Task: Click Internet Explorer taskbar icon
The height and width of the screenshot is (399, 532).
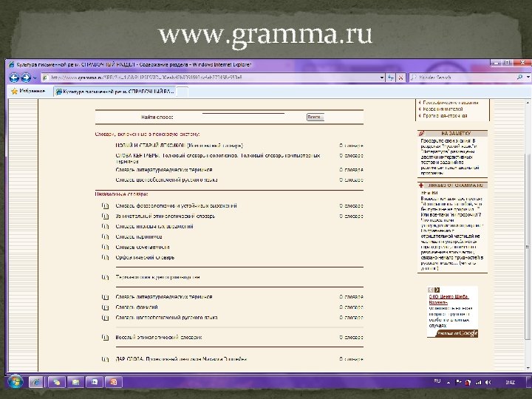Action: (x=35, y=383)
